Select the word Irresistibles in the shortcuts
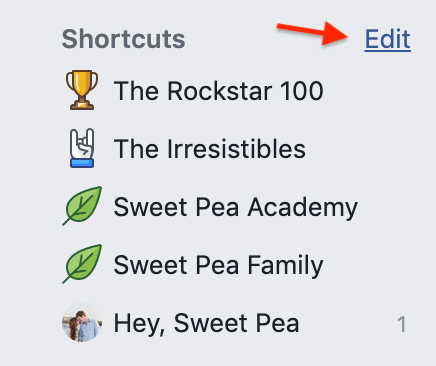The image size is (436, 366). (236, 149)
